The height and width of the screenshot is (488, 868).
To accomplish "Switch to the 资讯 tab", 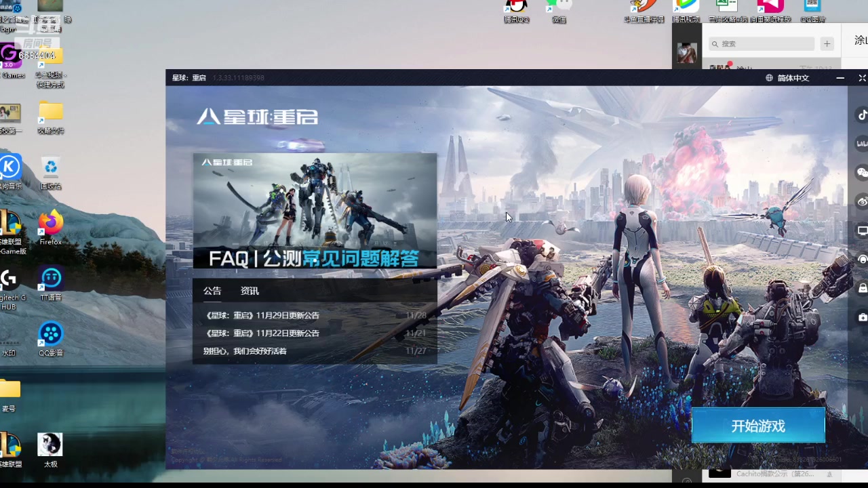I will pyautogui.click(x=250, y=291).
